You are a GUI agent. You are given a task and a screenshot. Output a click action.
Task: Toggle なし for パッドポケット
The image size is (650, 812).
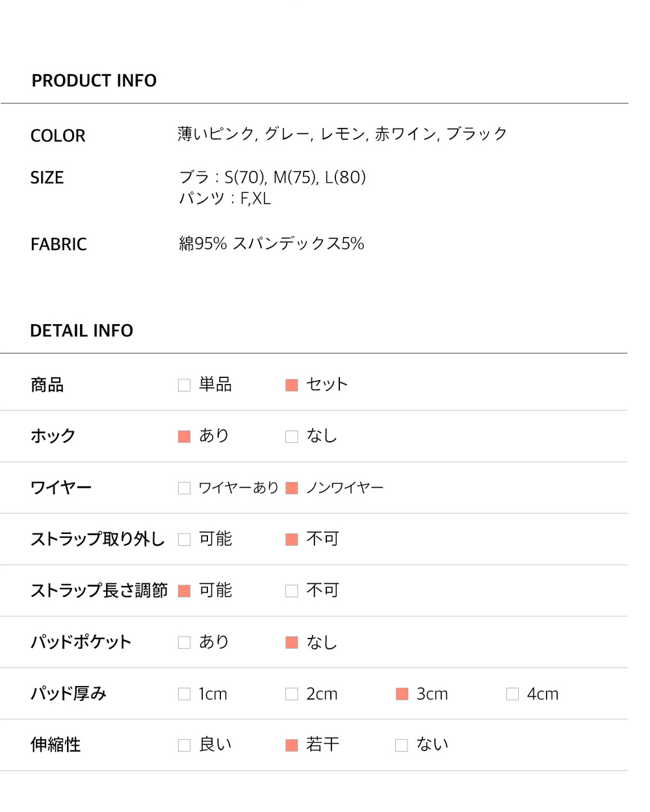coord(292,642)
